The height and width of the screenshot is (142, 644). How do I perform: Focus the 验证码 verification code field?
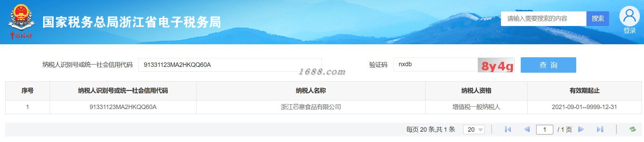[435, 64]
